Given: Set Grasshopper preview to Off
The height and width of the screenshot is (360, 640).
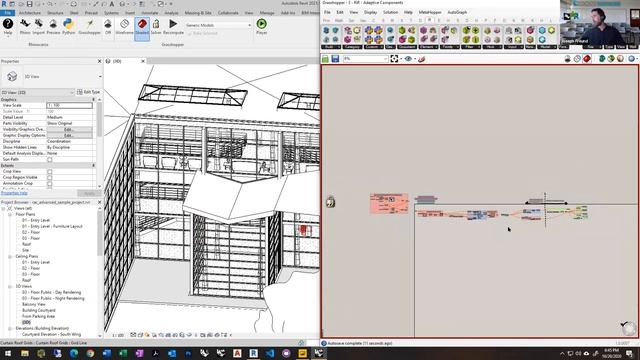Looking at the screenshot, I should point(108,27).
